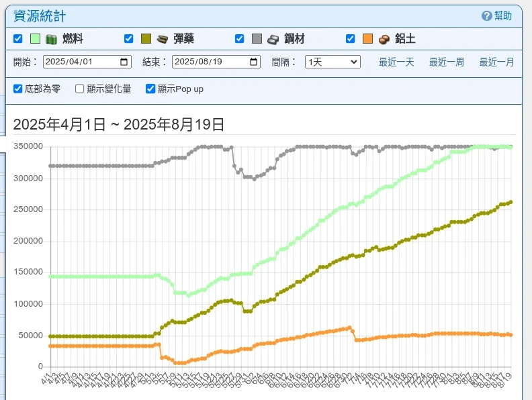The width and height of the screenshot is (532, 400).
Task: Click the 100000 y-axis label
Action: (x=28, y=304)
